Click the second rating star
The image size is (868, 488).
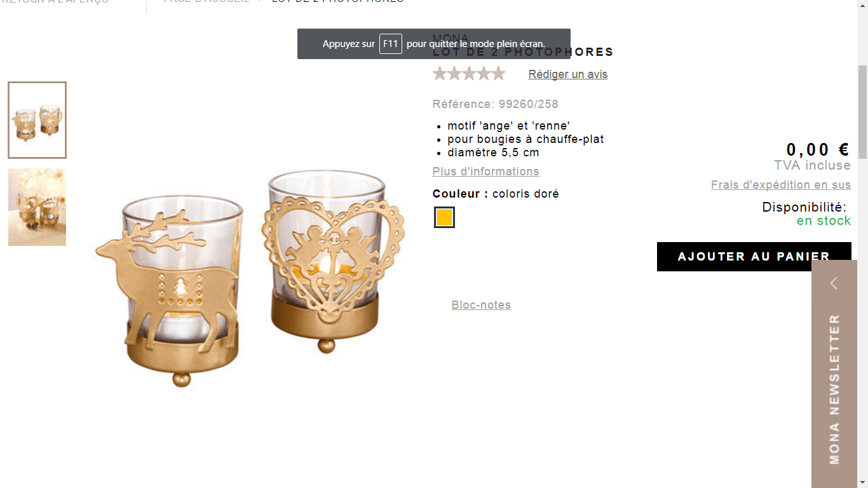click(x=454, y=74)
